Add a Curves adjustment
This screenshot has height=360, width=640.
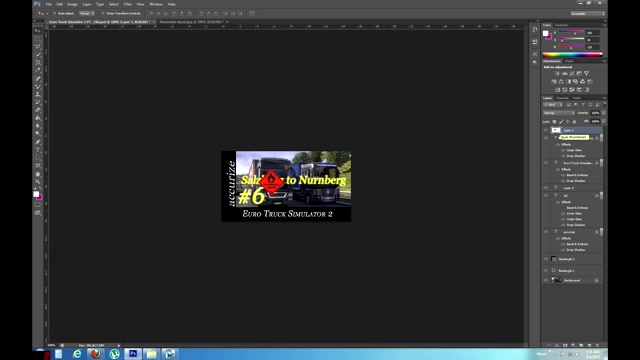572,73
